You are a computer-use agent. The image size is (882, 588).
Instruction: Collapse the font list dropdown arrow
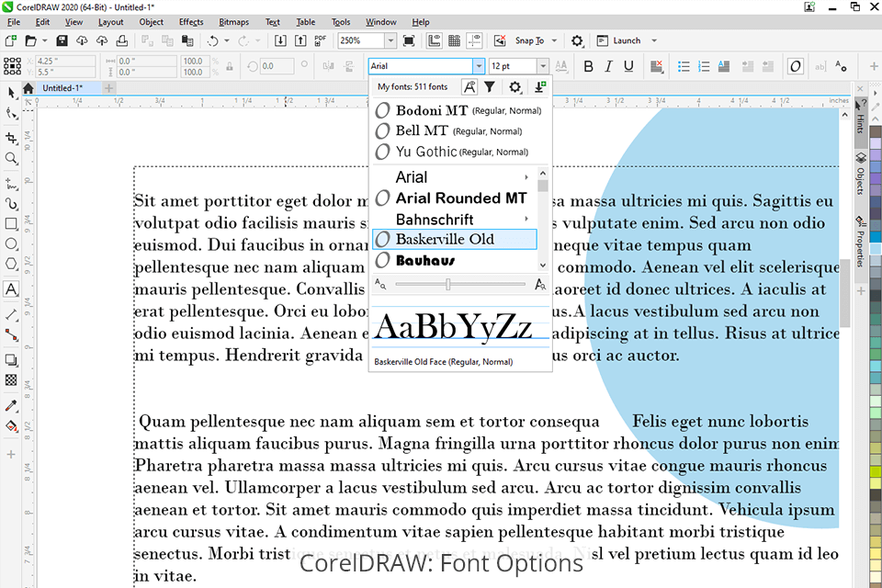point(479,66)
